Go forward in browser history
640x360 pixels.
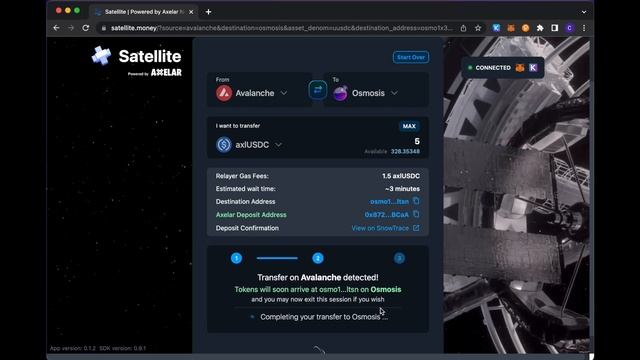[71, 28]
